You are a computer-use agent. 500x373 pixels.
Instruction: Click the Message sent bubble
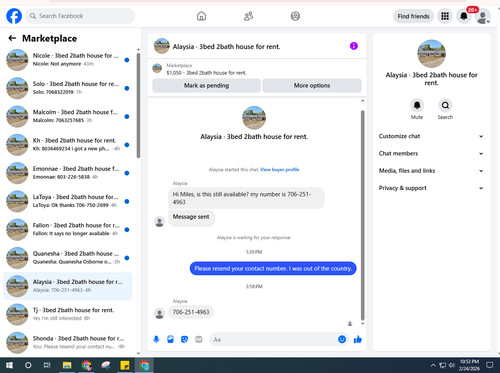point(191,217)
